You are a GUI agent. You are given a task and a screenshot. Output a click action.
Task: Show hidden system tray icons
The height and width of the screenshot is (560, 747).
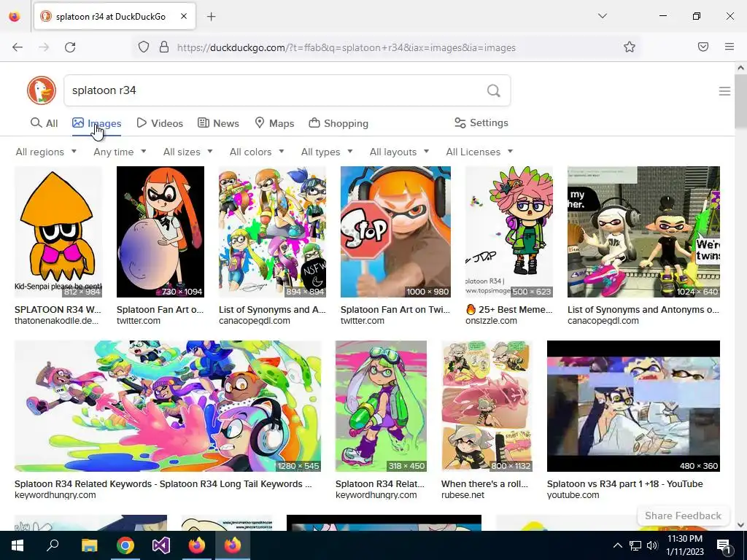617,545
